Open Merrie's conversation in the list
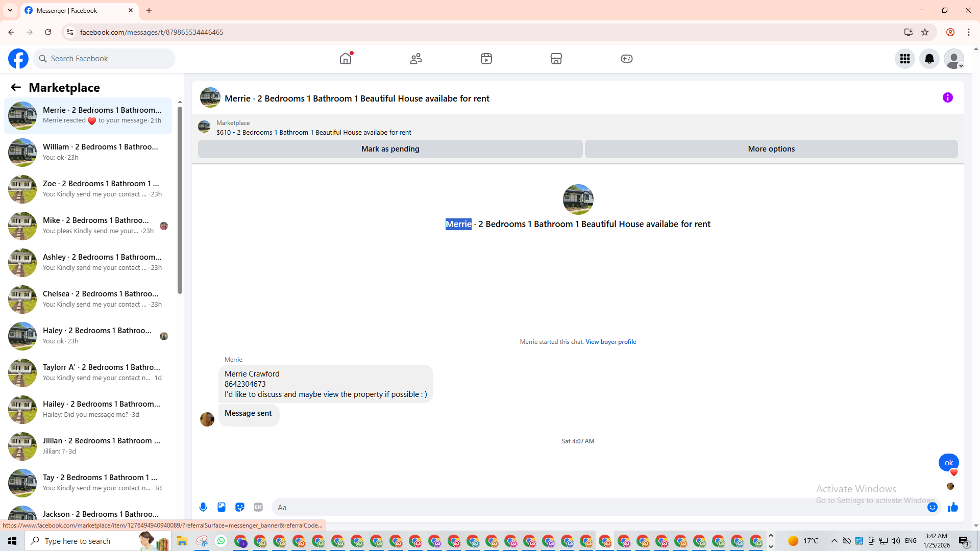 (x=88, y=116)
